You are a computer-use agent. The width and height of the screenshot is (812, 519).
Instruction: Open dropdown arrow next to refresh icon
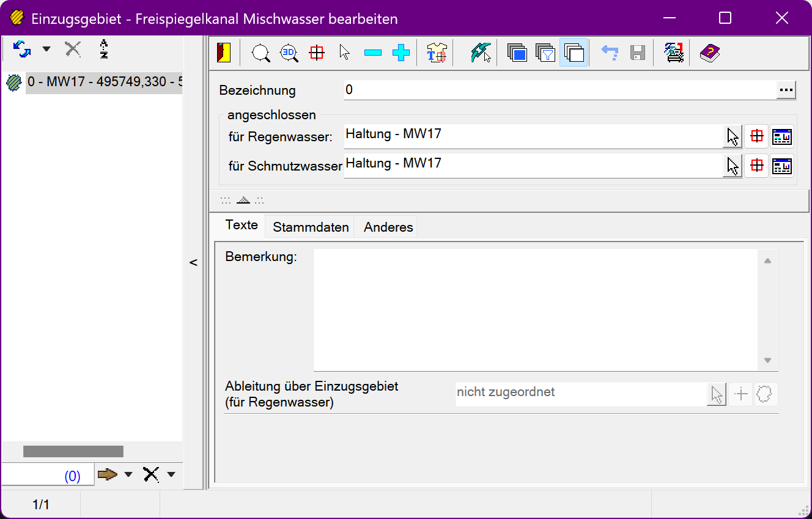click(46, 49)
